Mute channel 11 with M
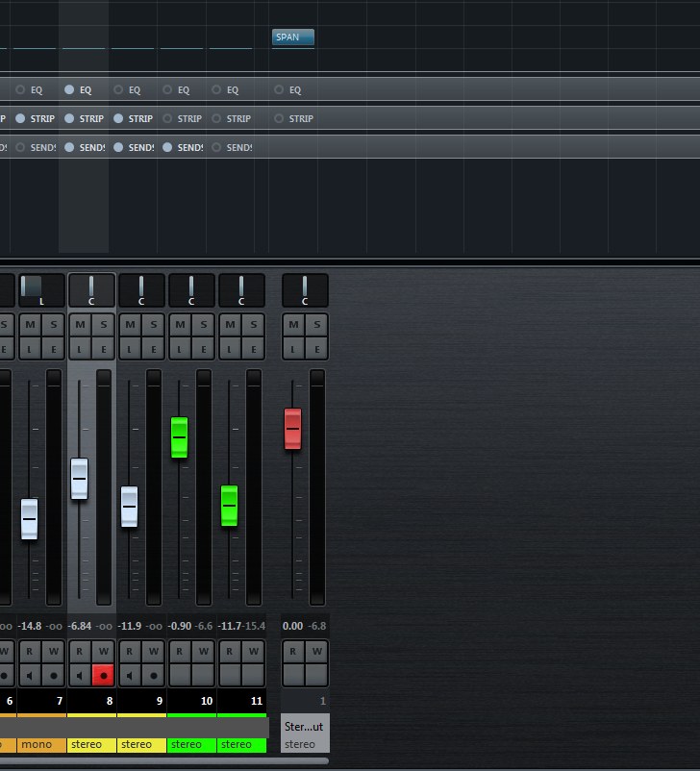This screenshot has height=771, width=700. coord(230,325)
